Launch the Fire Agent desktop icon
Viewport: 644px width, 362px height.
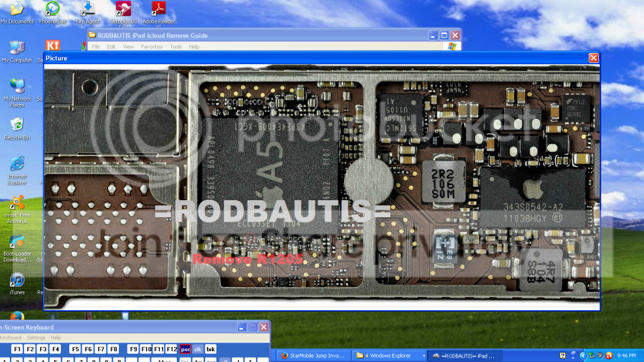88,9
